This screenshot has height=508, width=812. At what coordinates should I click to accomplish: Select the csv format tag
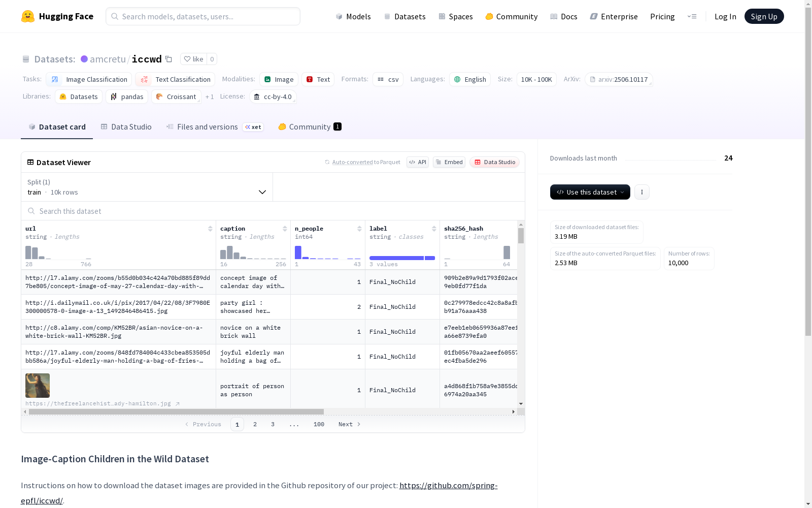click(x=388, y=79)
